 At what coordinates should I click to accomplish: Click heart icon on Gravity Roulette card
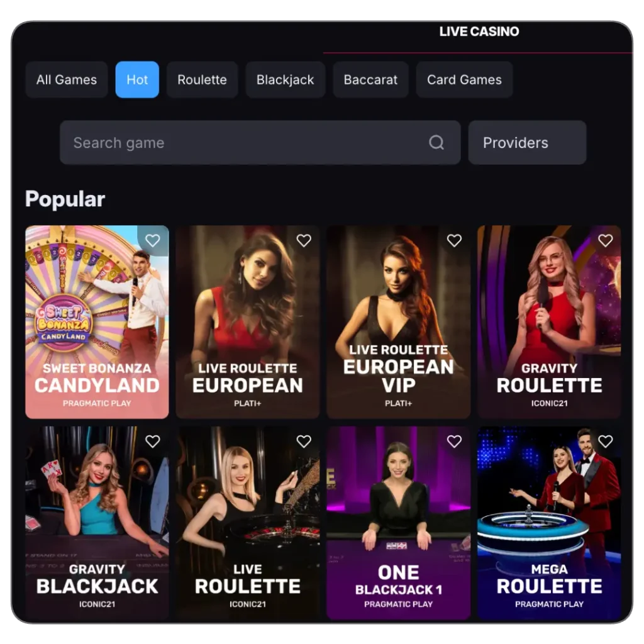point(605,240)
